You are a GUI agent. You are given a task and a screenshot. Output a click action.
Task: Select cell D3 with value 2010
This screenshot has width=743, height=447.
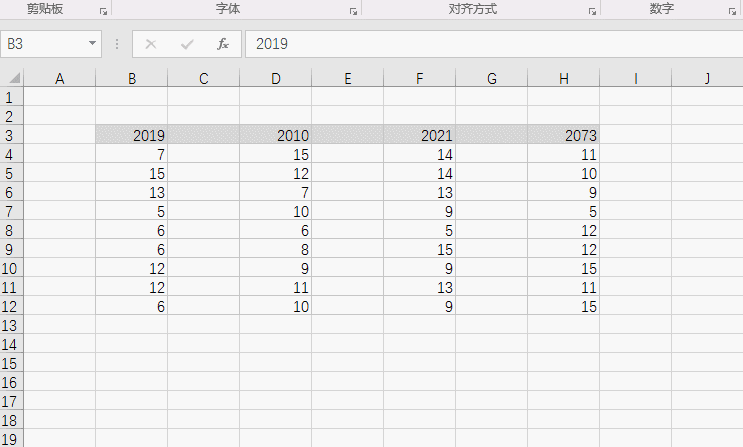pos(275,135)
